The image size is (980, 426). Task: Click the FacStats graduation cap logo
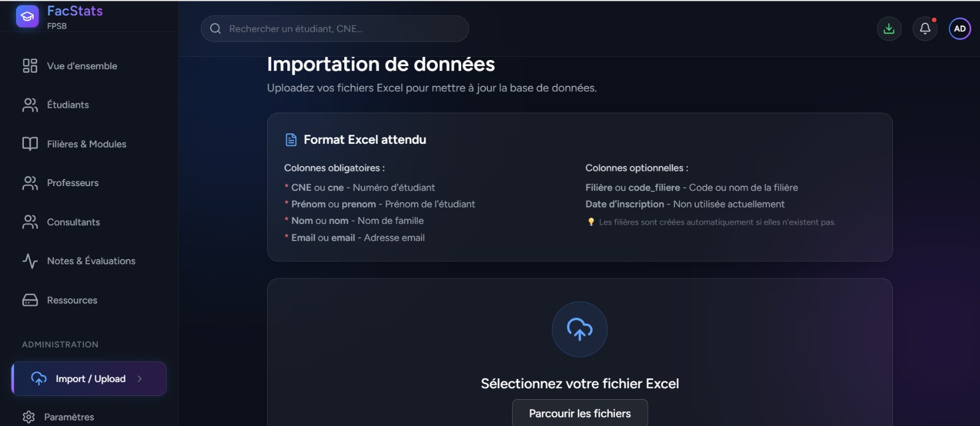(27, 17)
